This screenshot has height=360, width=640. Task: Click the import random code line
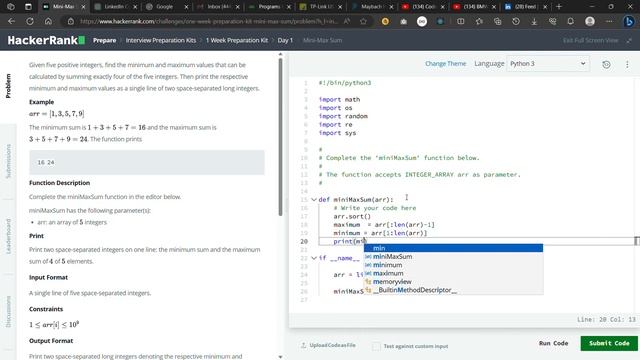(x=343, y=116)
